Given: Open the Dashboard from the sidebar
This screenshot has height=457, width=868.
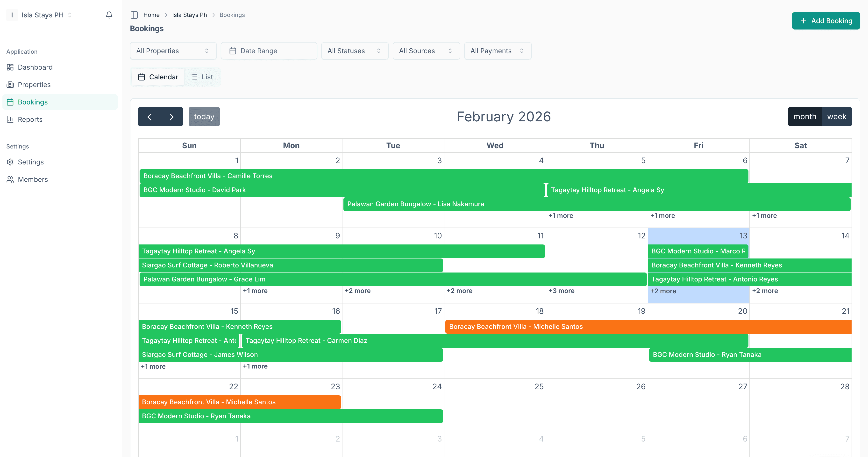Looking at the screenshot, I should pos(35,67).
